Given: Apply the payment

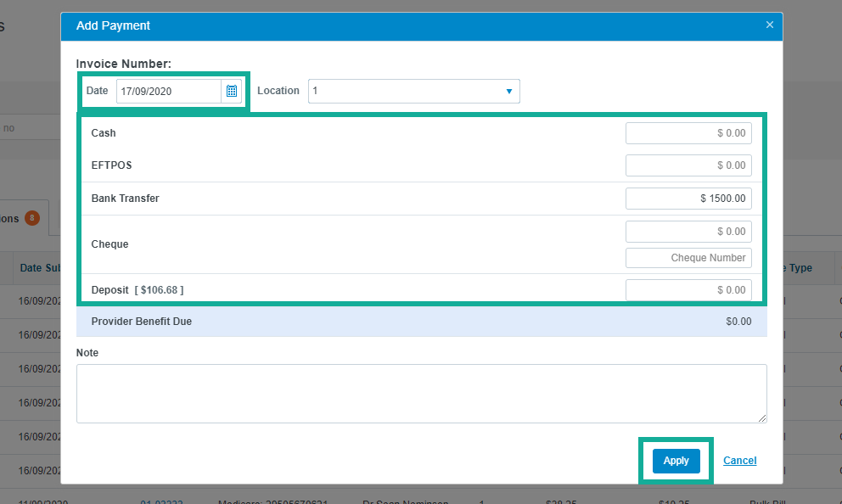Looking at the screenshot, I should pos(676,461).
